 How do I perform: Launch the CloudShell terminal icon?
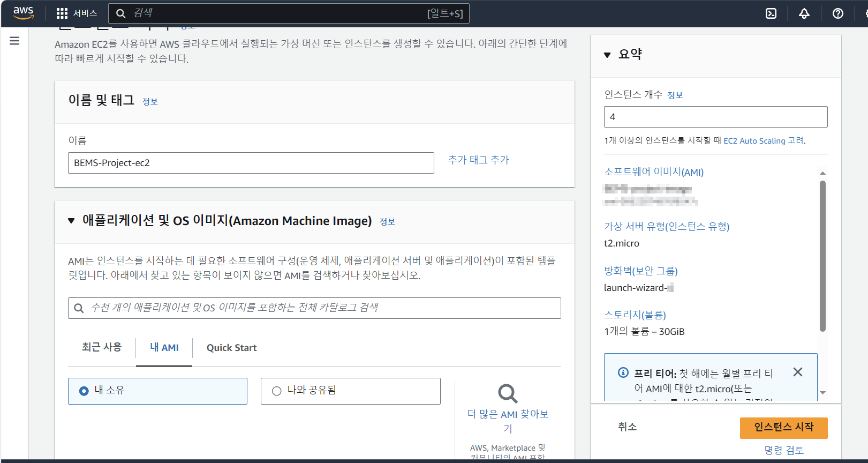[x=771, y=13]
